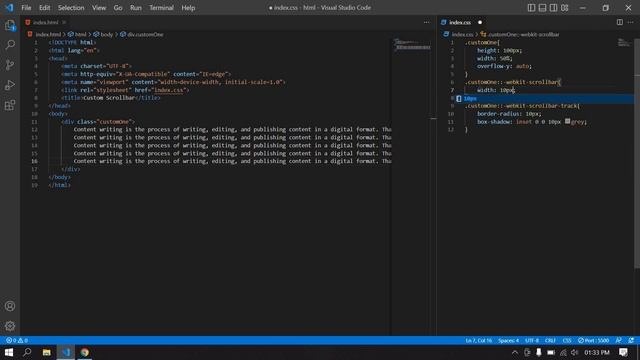The height and width of the screenshot is (360, 640).
Task: Follow the index.css link in href
Action: coord(169,90)
